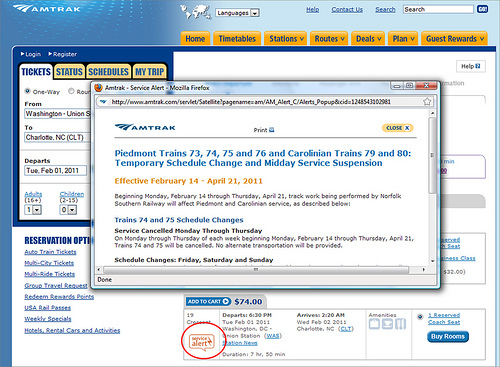Click the Buy Rooms button

[x=448, y=336]
